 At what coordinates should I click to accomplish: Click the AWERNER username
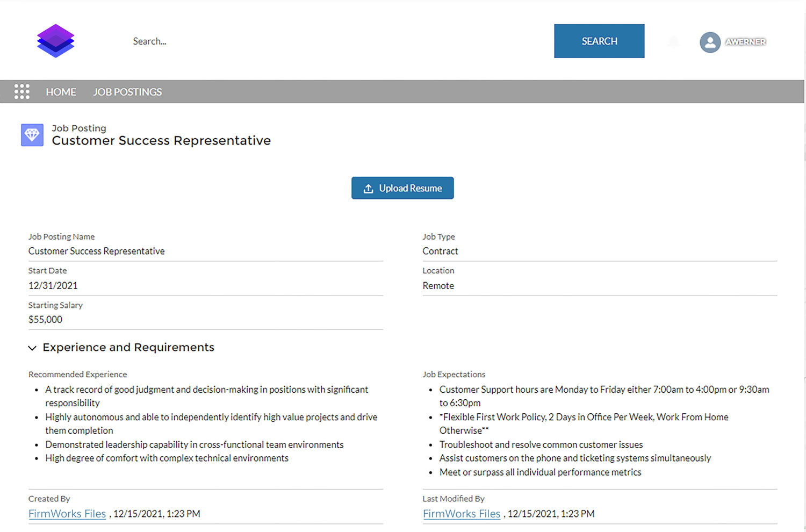coord(745,42)
